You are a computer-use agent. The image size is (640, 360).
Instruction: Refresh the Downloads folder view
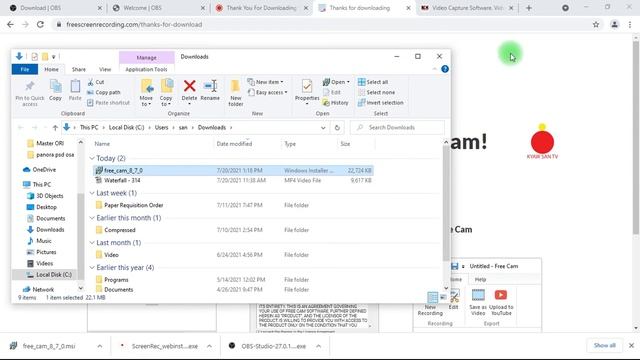337,128
